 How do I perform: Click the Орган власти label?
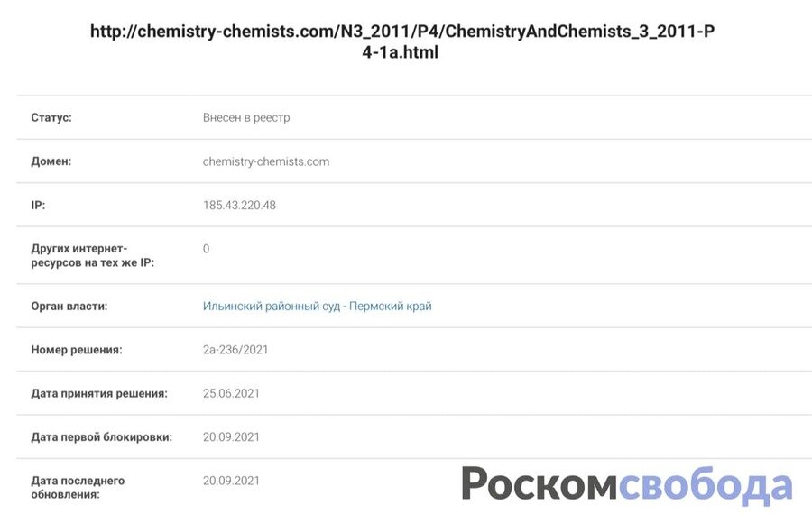click(x=69, y=306)
